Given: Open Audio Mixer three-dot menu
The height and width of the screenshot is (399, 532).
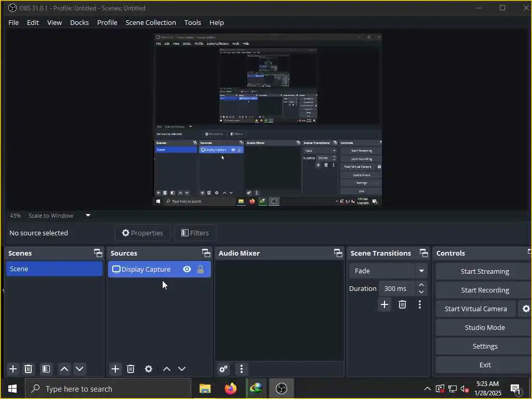Looking at the screenshot, I should click(241, 369).
